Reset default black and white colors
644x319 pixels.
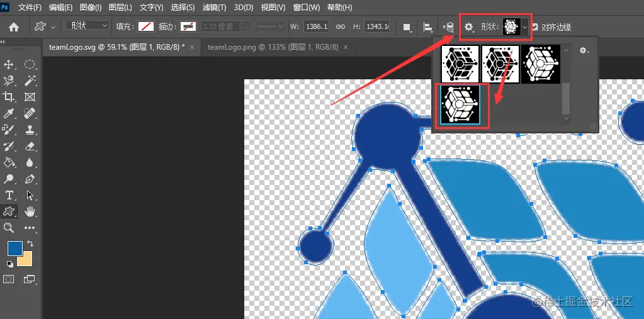click(10, 264)
